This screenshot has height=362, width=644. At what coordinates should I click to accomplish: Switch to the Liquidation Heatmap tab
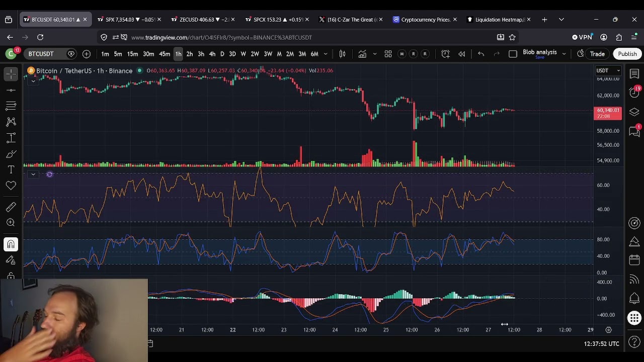[x=498, y=20]
